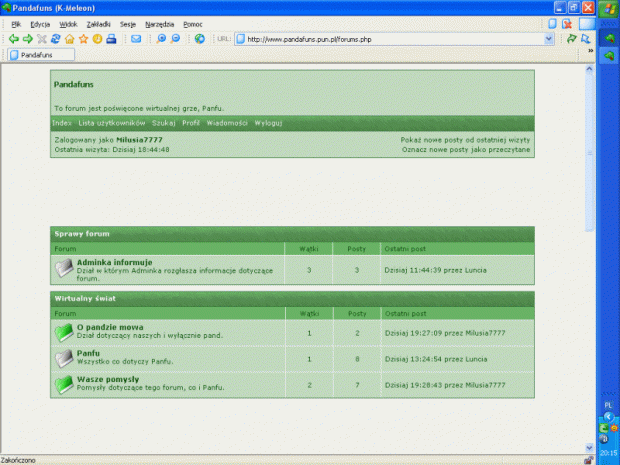Click the Wyloguj link in forum navigation

tap(268, 123)
